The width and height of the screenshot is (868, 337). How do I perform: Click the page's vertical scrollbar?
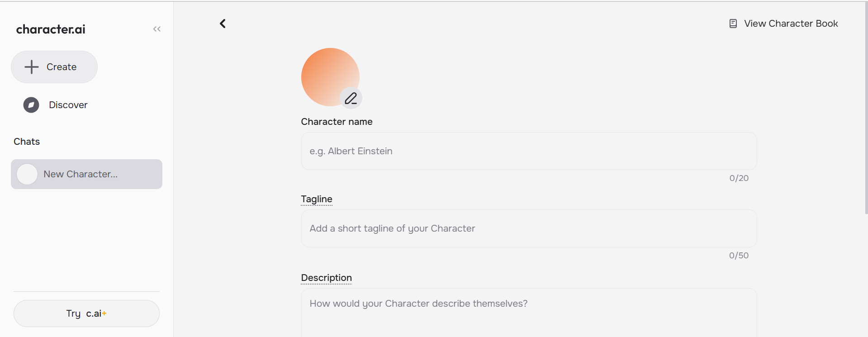[x=866, y=109]
